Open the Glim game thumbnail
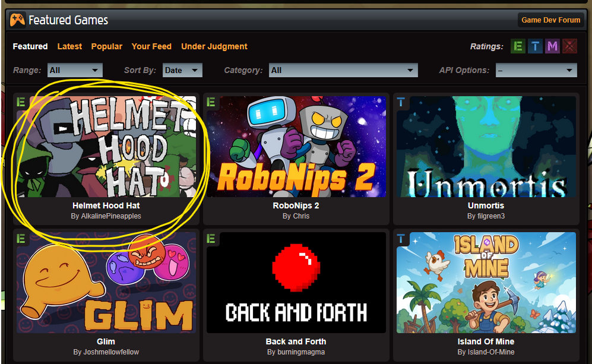The height and width of the screenshot is (364, 592). 106,283
